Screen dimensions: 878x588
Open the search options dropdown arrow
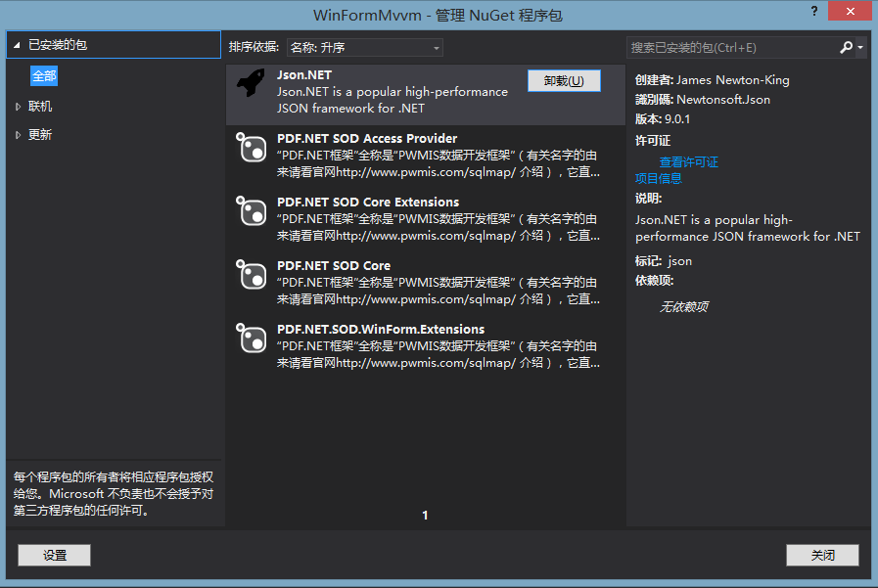[860, 48]
